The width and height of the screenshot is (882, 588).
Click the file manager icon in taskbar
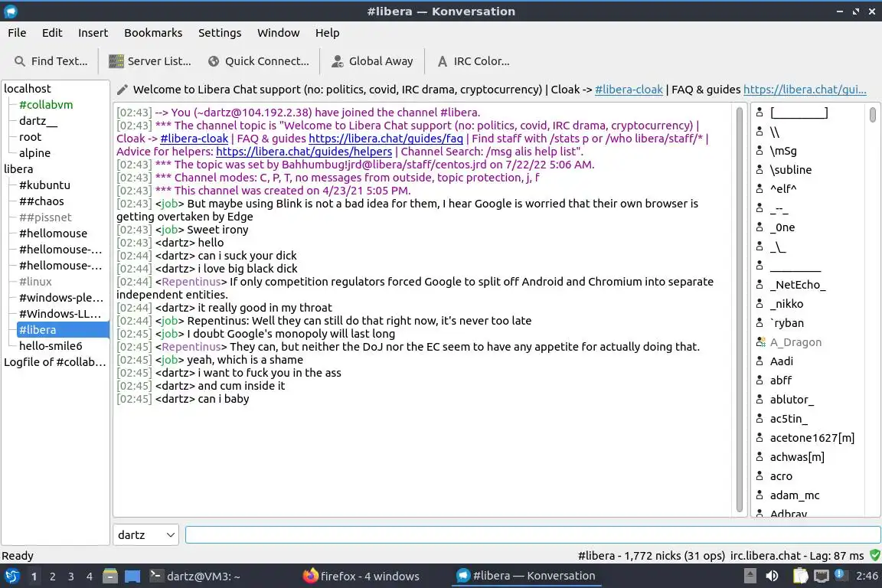pos(110,577)
